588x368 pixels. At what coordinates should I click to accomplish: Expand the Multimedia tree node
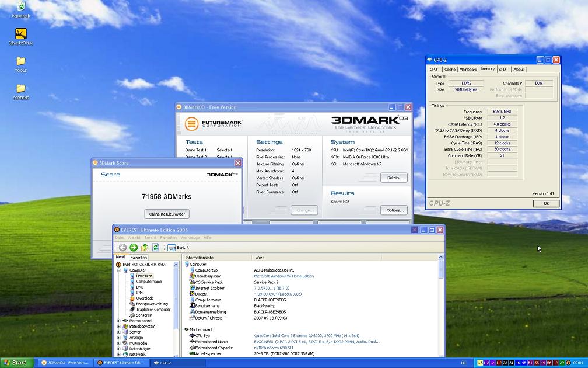point(119,343)
